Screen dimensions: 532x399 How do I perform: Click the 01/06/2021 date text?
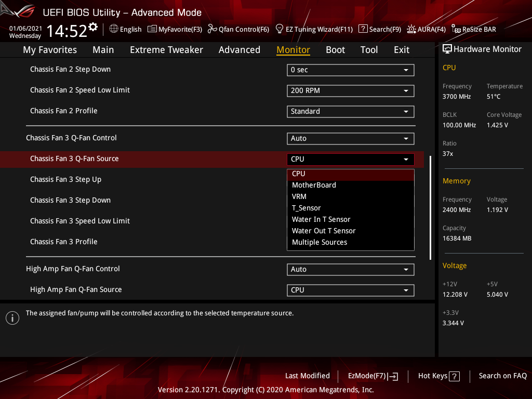click(25, 29)
